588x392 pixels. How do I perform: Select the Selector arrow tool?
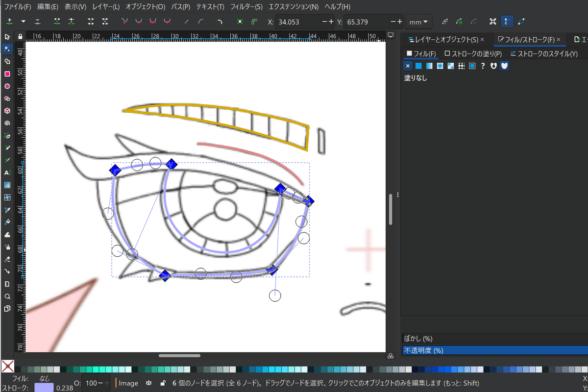[7, 37]
